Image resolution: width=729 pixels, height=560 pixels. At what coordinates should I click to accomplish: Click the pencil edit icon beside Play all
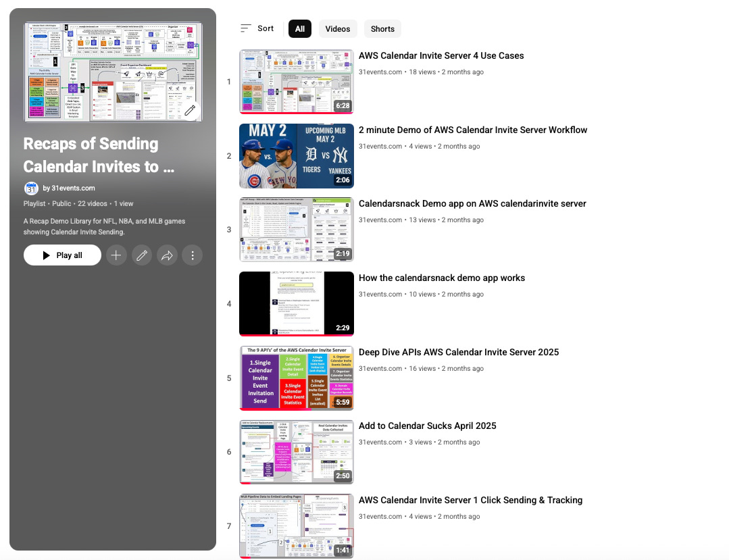click(142, 255)
